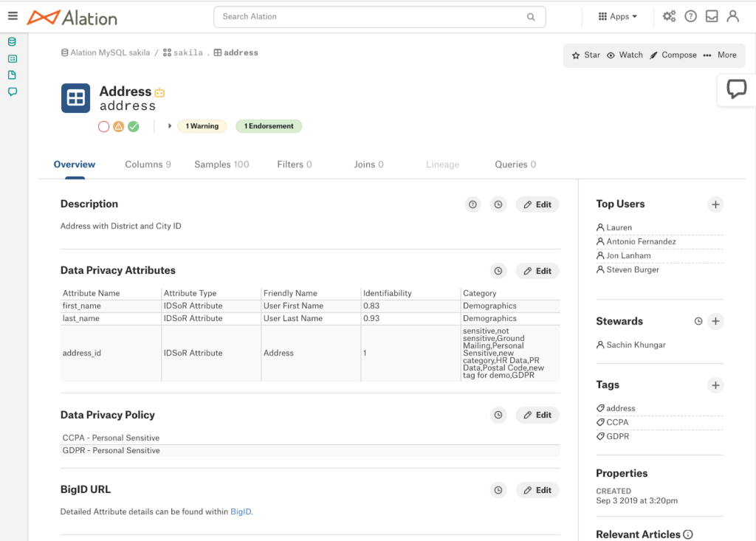Open the conversations bubble icon in left sidebar

tap(11, 92)
